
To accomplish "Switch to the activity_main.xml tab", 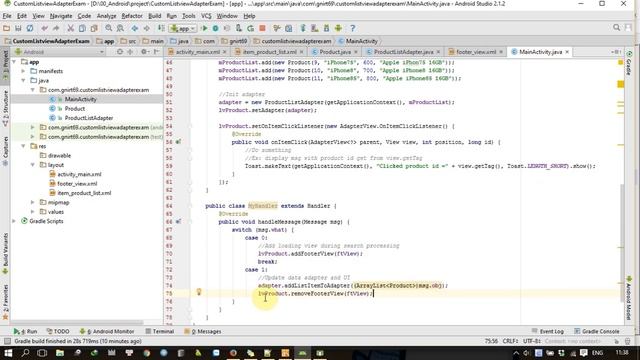I will [197, 52].
